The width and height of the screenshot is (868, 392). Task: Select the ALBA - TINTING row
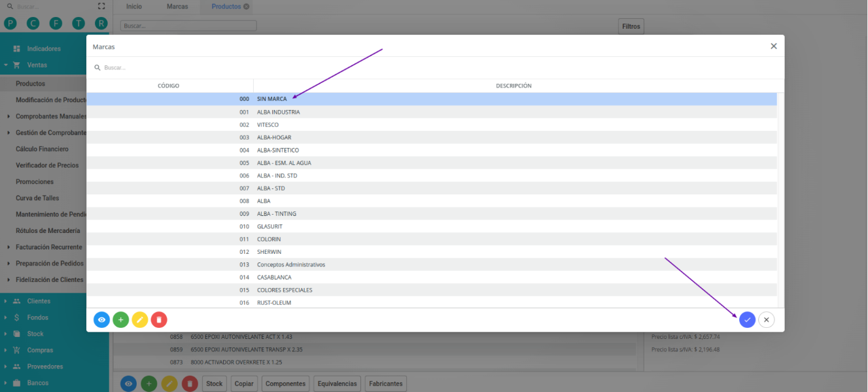point(432,214)
